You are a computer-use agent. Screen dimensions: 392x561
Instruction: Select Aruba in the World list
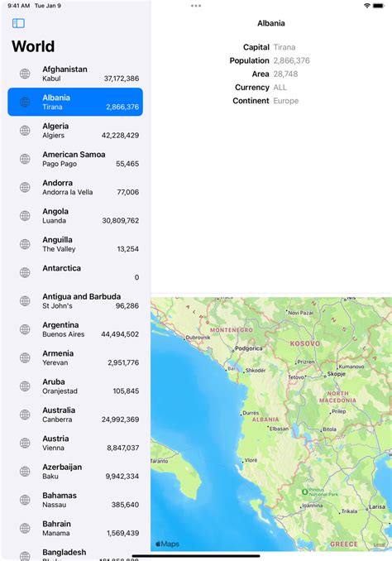pos(75,386)
